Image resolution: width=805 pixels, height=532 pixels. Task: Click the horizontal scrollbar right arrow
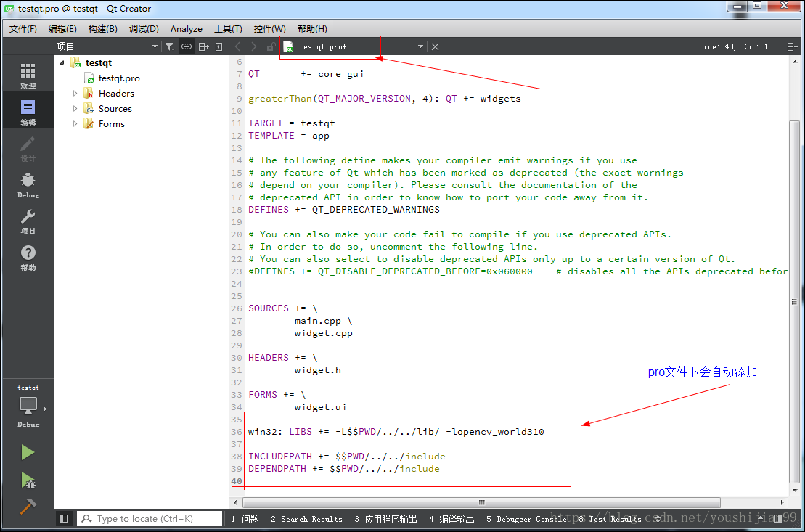tap(782, 502)
